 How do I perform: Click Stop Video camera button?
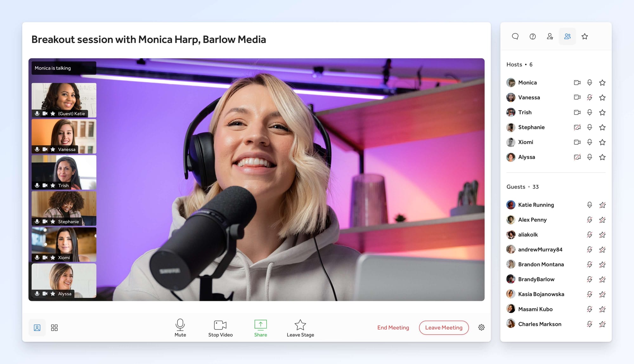(220, 325)
